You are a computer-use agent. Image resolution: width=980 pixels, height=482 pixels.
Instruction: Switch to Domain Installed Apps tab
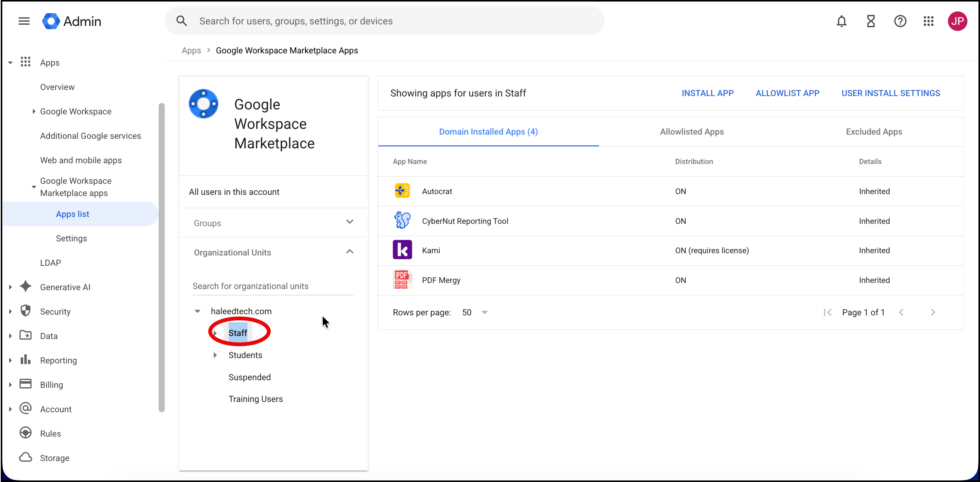(488, 132)
